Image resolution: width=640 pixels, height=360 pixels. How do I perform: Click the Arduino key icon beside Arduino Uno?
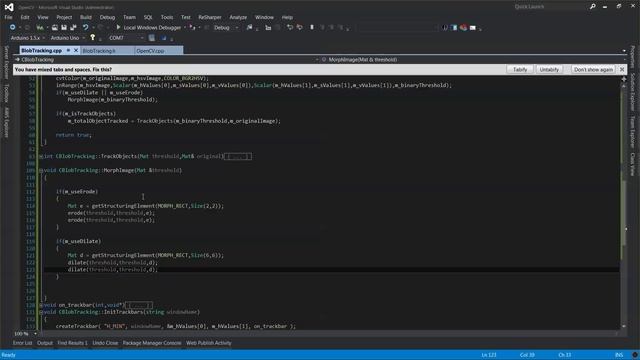coord(93,38)
